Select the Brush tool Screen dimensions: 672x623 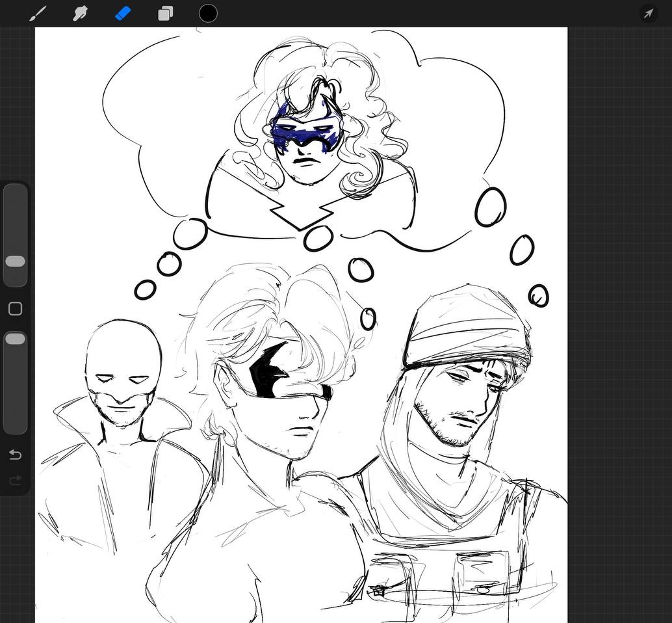[x=38, y=14]
